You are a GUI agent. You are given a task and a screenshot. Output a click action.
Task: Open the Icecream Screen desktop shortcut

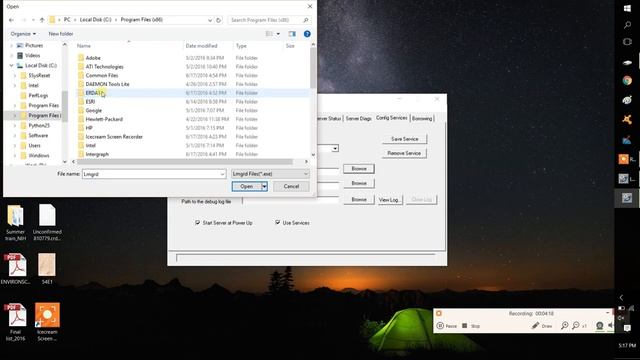click(47, 322)
